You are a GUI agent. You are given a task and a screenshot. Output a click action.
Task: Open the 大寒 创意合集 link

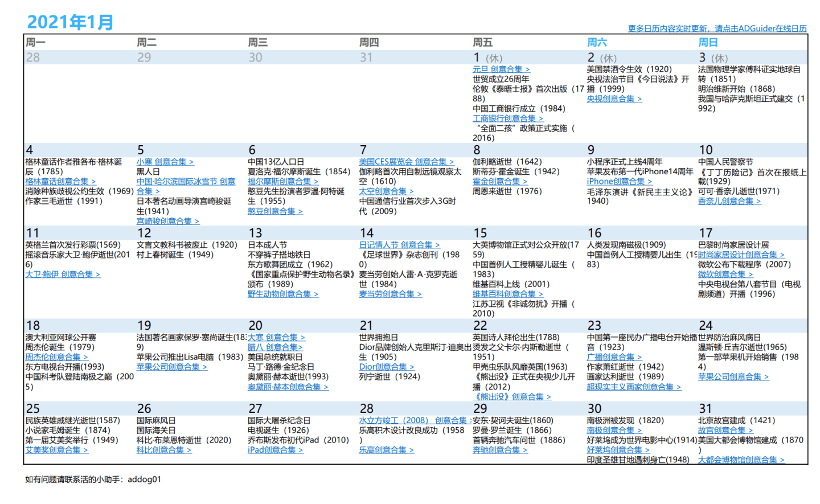pyautogui.click(x=276, y=338)
